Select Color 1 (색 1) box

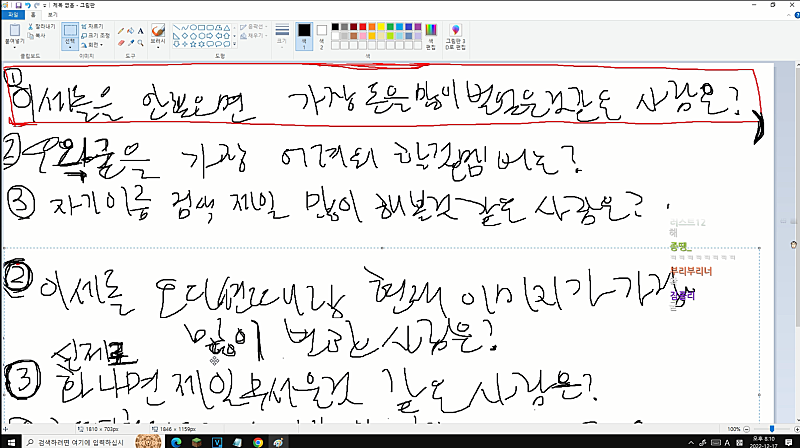[304, 36]
